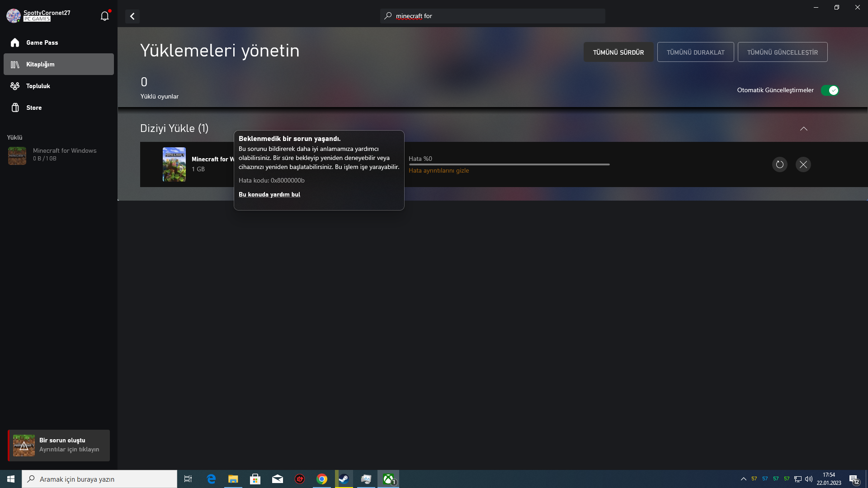
Task: Open Bu konuda yardım bul link
Action: tap(269, 194)
